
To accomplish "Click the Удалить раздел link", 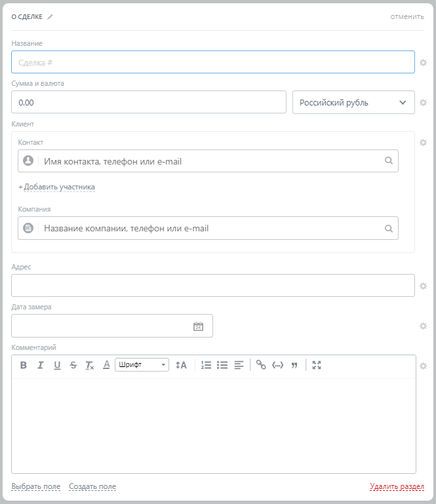I will pyautogui.click(x=397, y=486).
